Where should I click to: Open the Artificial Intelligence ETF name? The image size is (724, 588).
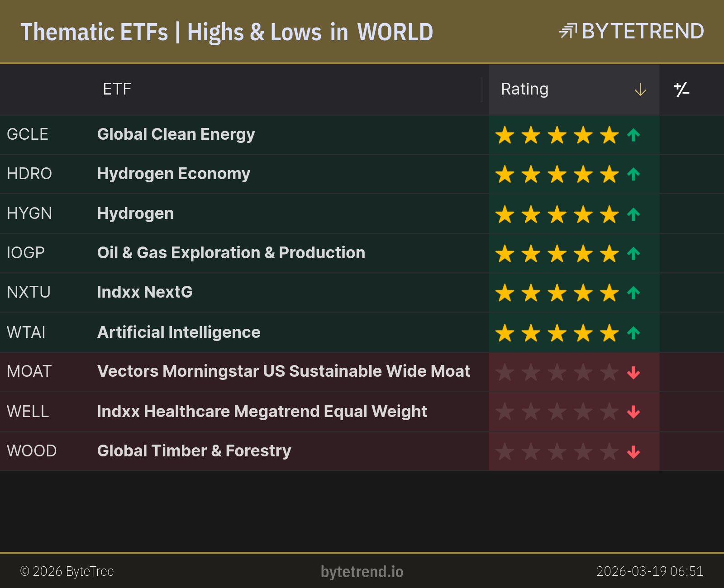(179, 332)
